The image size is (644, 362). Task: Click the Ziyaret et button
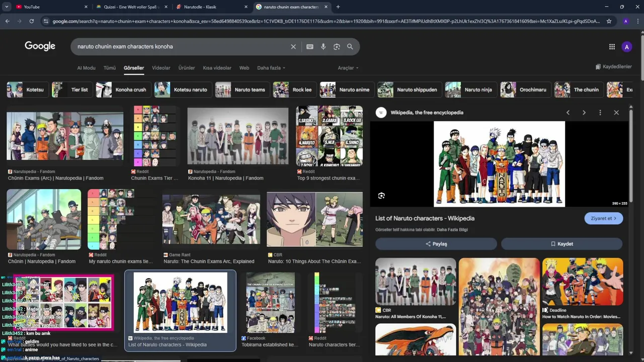(x=604, y=218)
